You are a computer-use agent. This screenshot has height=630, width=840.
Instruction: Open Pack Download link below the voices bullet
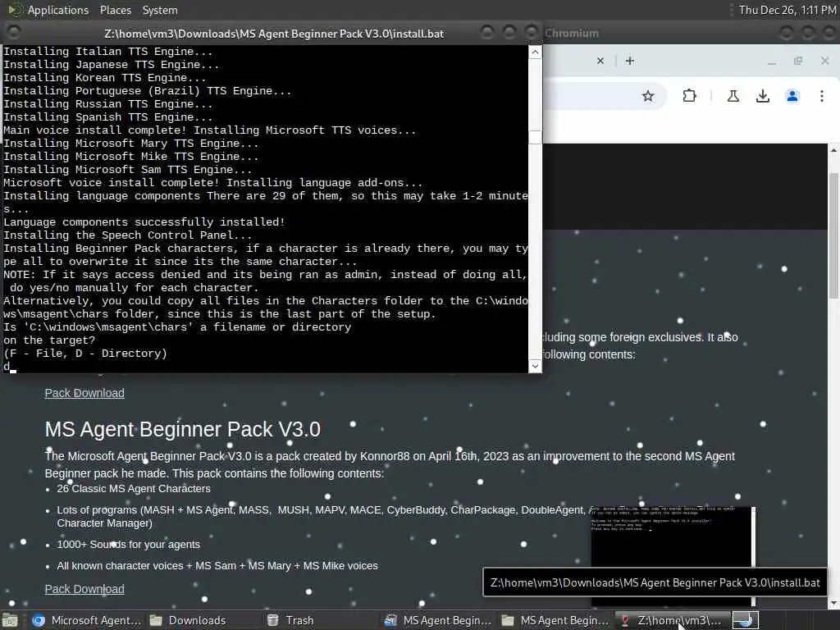[84, 589]
